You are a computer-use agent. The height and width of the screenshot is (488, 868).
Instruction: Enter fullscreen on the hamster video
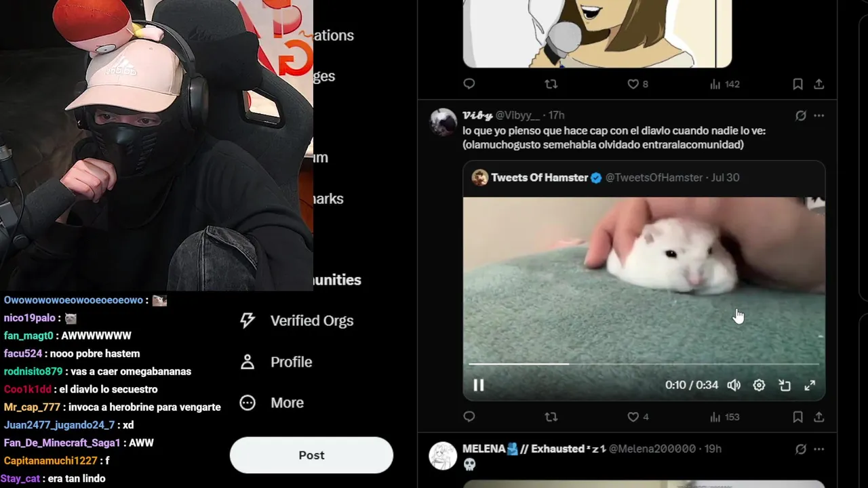coord(810,385)
